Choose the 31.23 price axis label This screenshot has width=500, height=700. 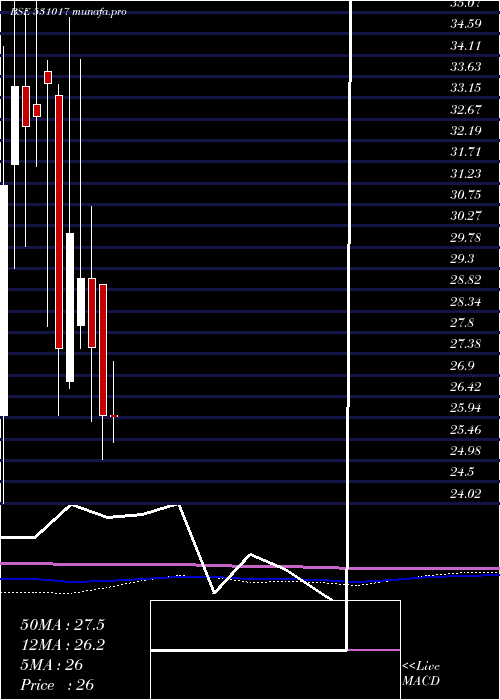[x=466, y=173]
